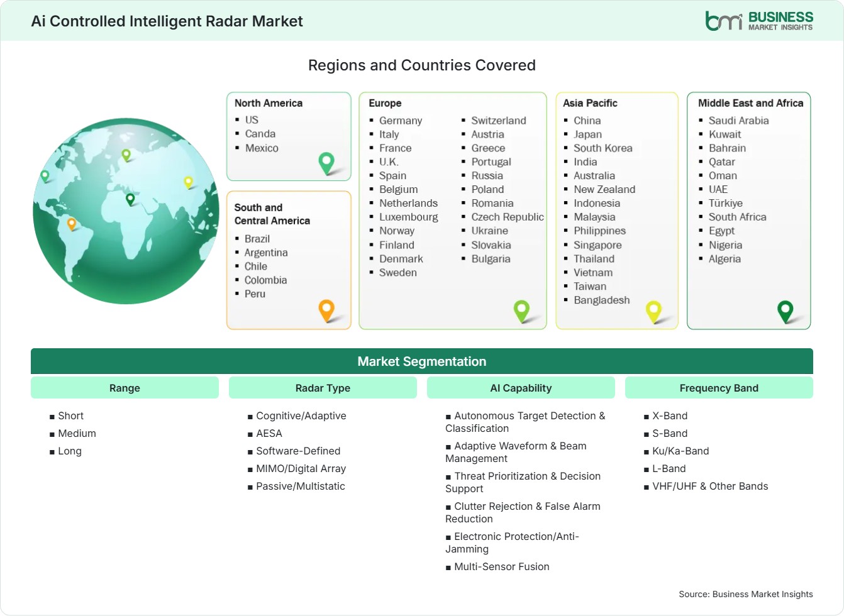The height and width of the screenshot is (616, 844).
Task: Click 'S-Band' under Frequency Band
Action: pyautogui.click(x=670, y=434)
